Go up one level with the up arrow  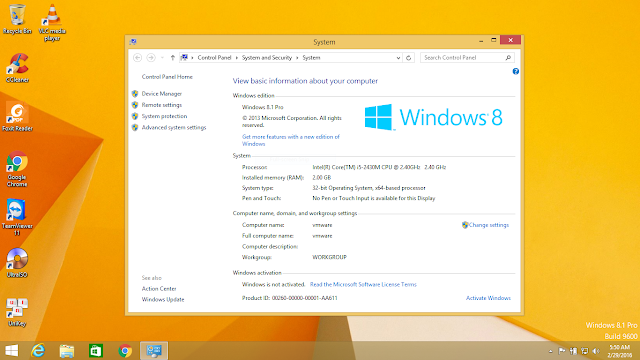172,58
